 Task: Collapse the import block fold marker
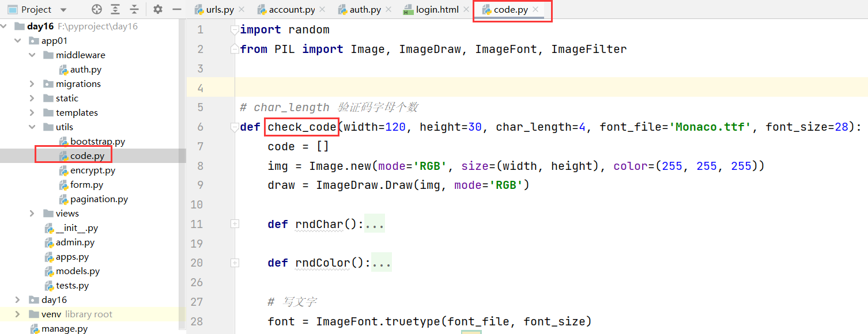[235, 30]
